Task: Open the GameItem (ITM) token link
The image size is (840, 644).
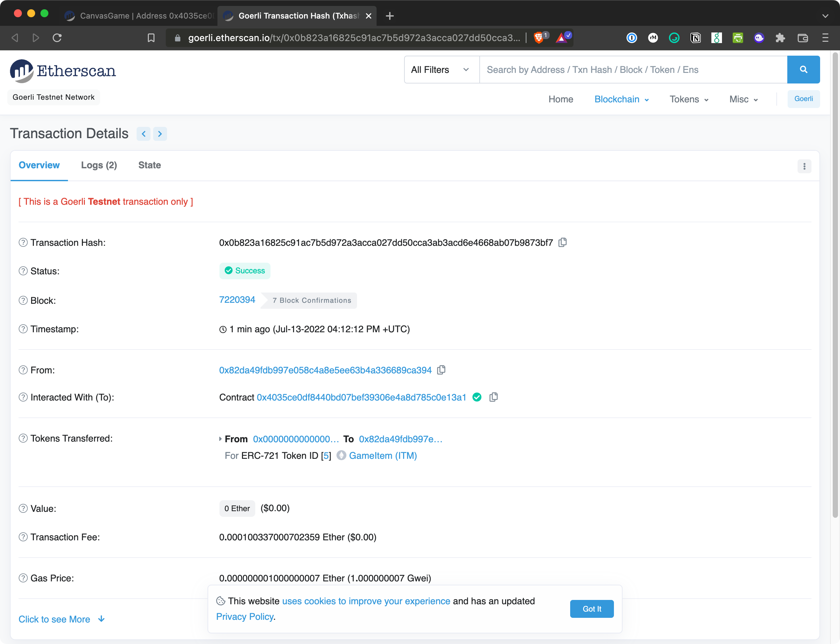Action: [x=383, y=456]
